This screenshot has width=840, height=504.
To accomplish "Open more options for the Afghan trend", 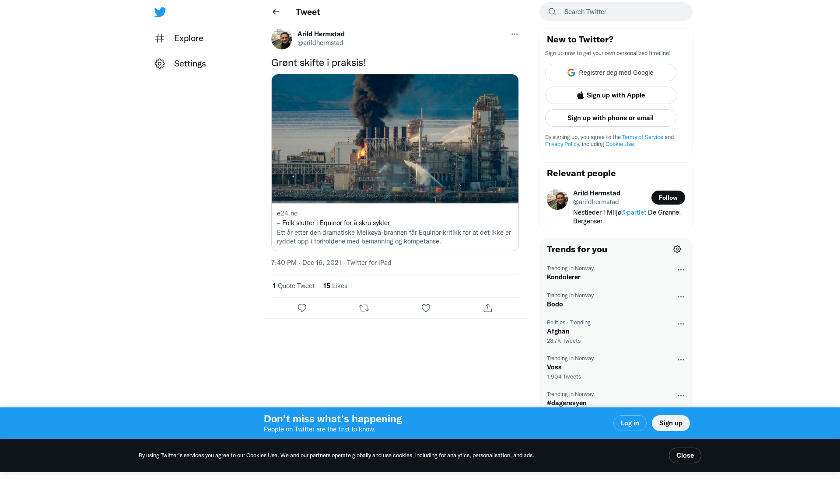I will pyautogui.click(x=681, y=324).
